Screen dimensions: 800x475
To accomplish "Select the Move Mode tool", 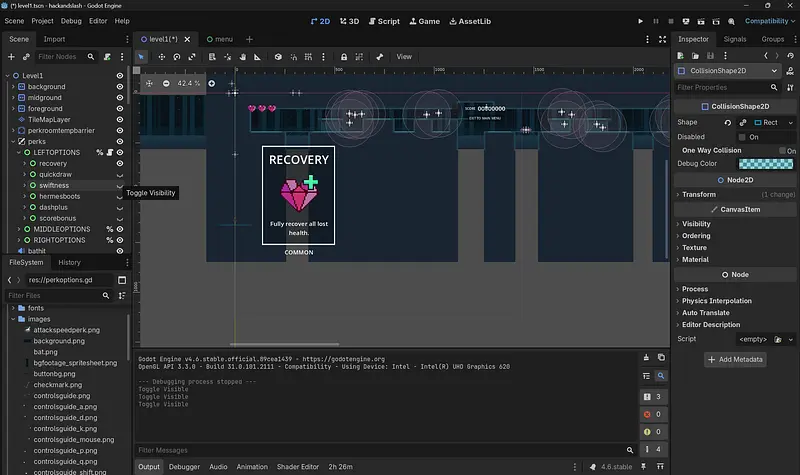I will coord(161,57).
